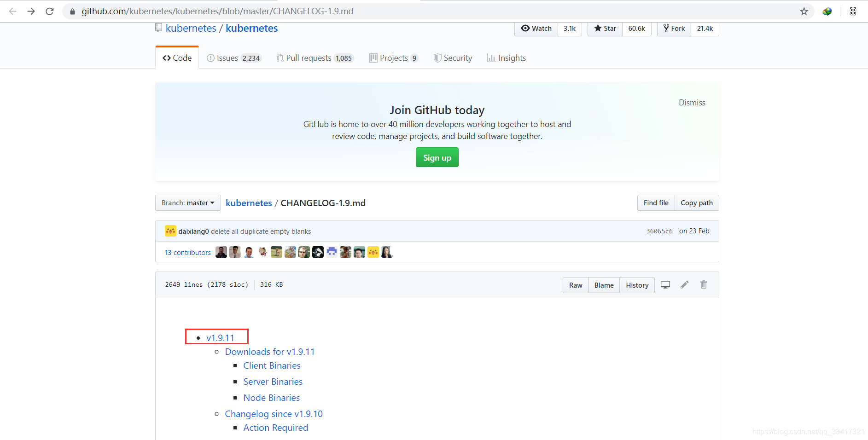This screenshot has width=868, height=440.
Task: Open the daixiang0 author link
Action: click(x=193, y=232)
